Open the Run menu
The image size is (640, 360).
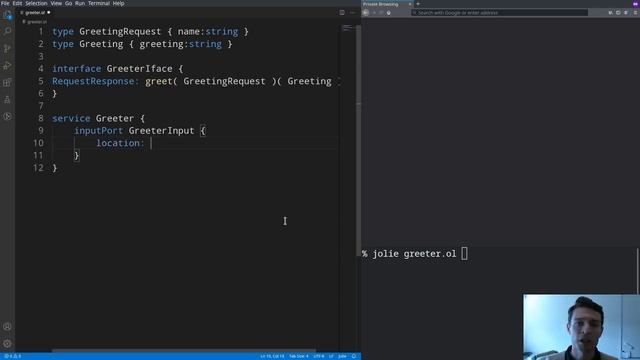(80, 3)
